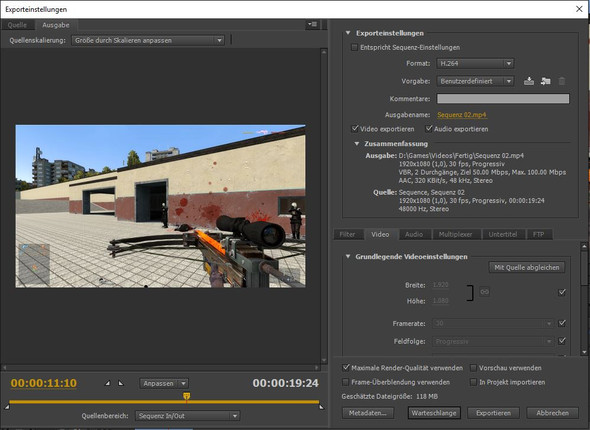
Task: Toggle the Feldfolge match source checkbox
Action: pos(562,341)
